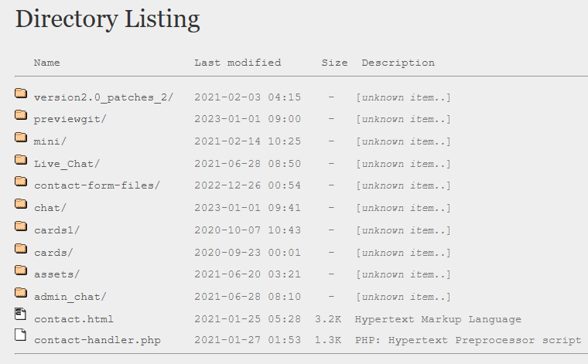Viewport: 588px width, 364px height.
Task: Click the file icon next to contact-handler.php
Action: tap(20, 335)
